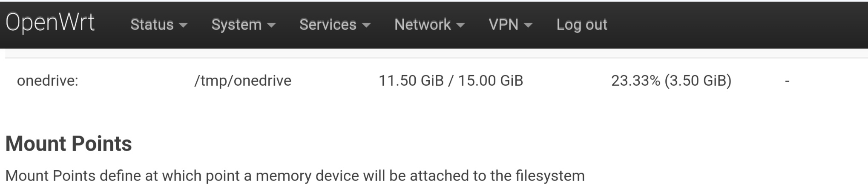The width and height of the screenshot is (868, 195).
Task: Click the /tmp/onedrive mount point text
Action: coord(243,80)
